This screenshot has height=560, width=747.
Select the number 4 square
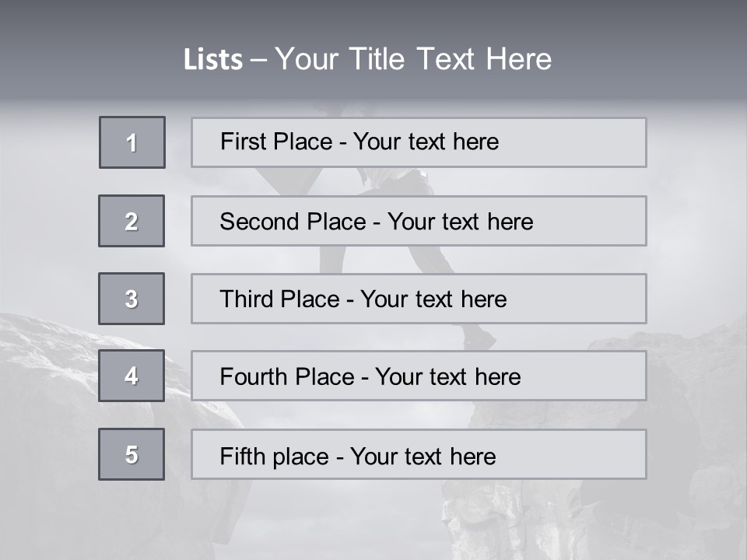click(132, 376)
